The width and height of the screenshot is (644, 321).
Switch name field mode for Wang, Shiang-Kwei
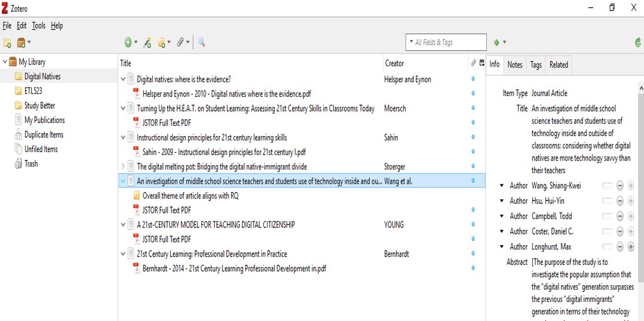[607, 186]
